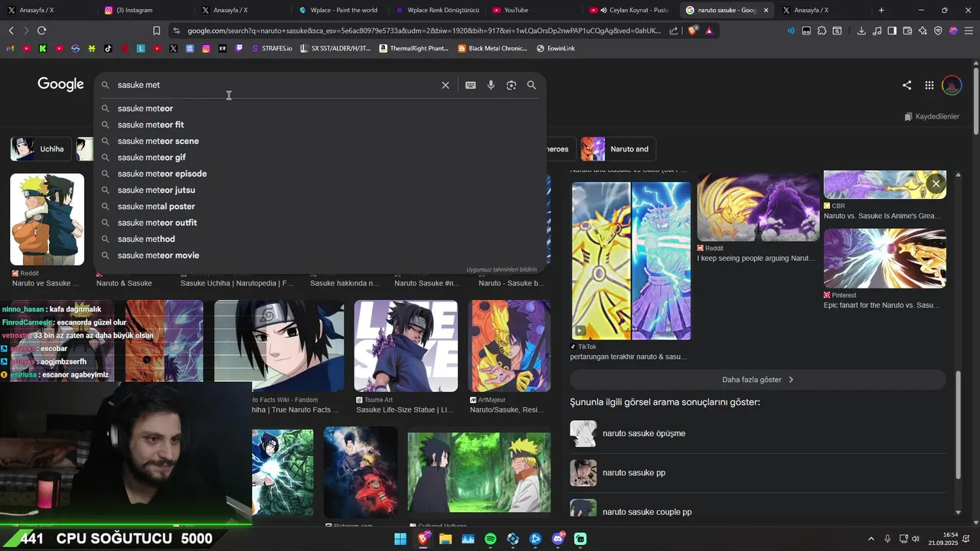The image size is (980, 551).
Task: Go back to the previous page
Action: click(x=11, y=31)
